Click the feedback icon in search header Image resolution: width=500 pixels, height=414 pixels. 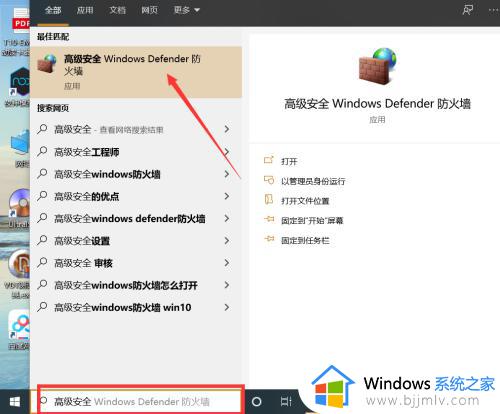468,10
